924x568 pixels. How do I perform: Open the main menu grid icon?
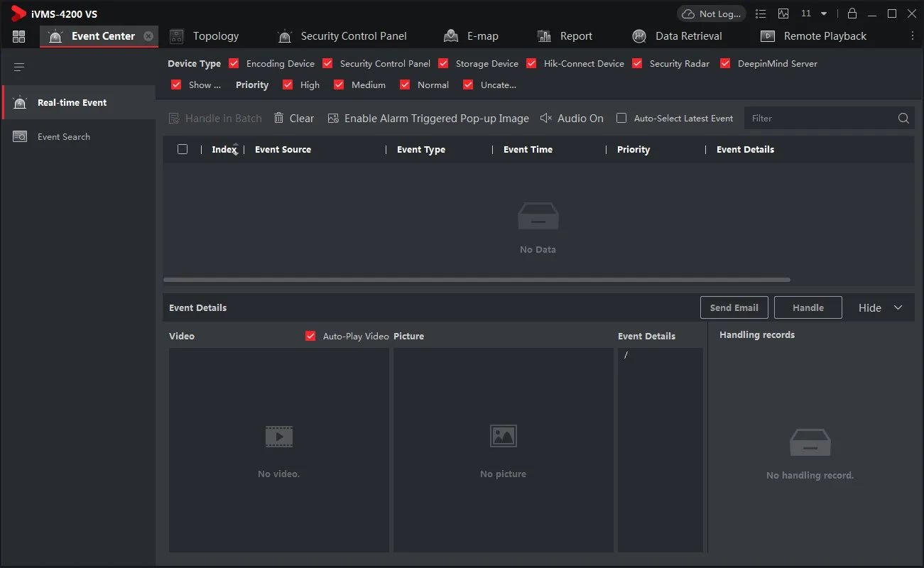(x=19, y=36)
